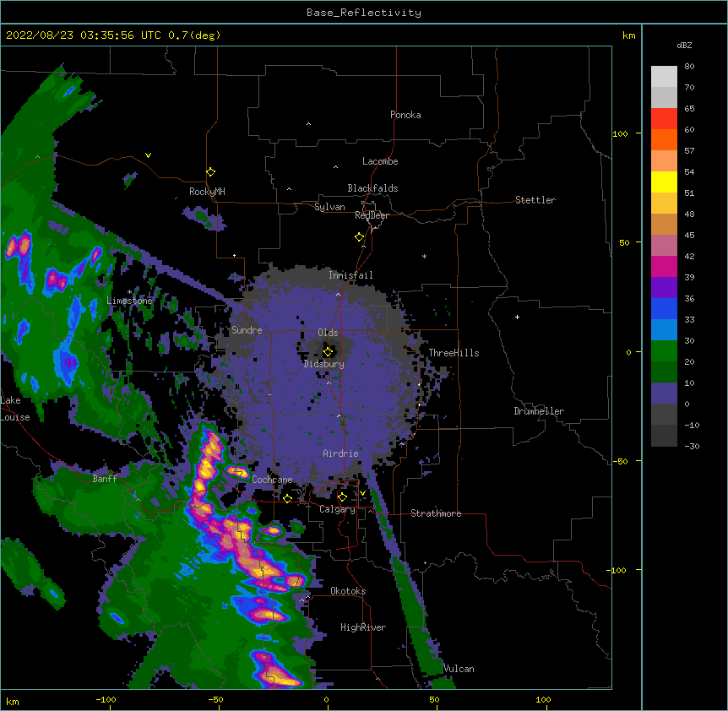This screenshot has width=728, height=711.
Task: Click the km unit label at bottom left
Action: click(x=13, y=702)
